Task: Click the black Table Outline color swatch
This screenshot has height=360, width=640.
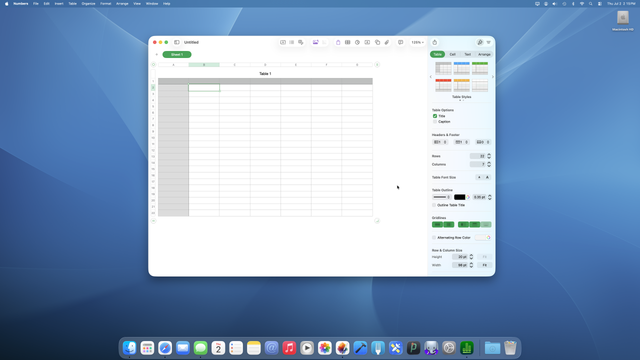Action: pyautogui.click(x=460, y=197)
